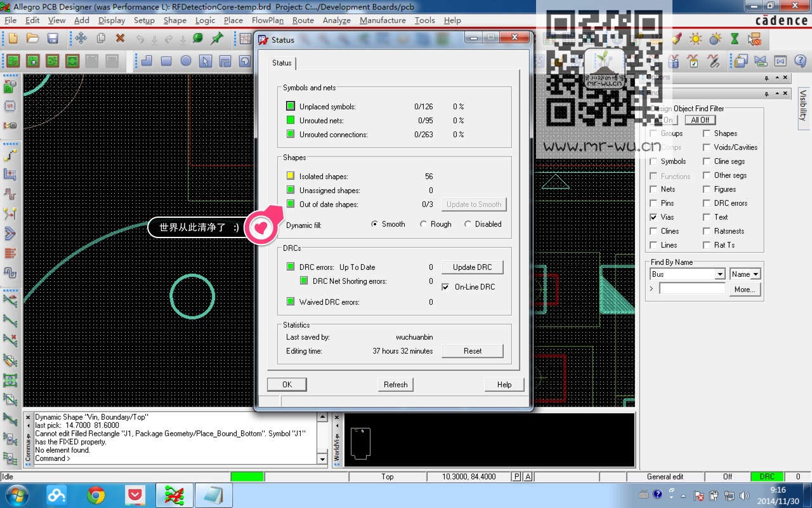
Task: Click yellow Isolated shapes status square
Action: click(291, 176)
